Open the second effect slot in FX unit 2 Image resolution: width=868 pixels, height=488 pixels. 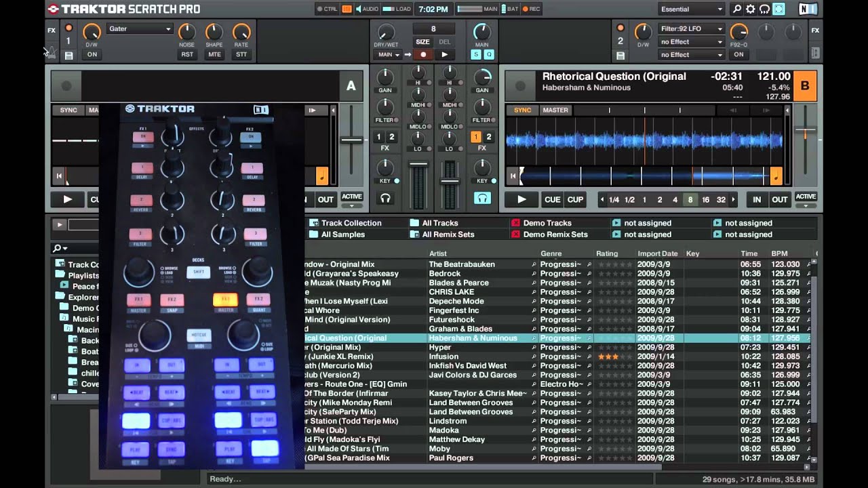[691, 41]
